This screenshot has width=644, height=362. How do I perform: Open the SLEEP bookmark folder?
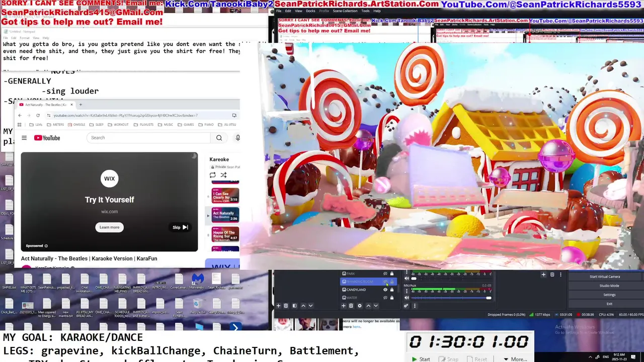pos(96,125)
